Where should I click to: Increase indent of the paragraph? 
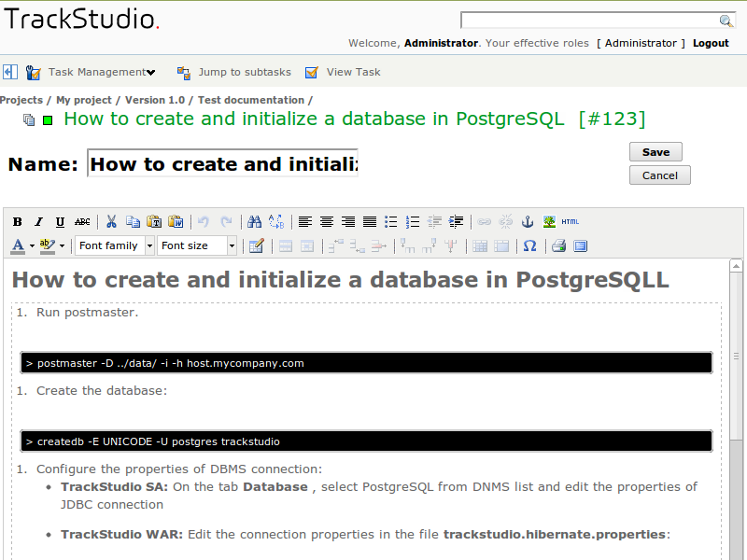coord(456,221)
